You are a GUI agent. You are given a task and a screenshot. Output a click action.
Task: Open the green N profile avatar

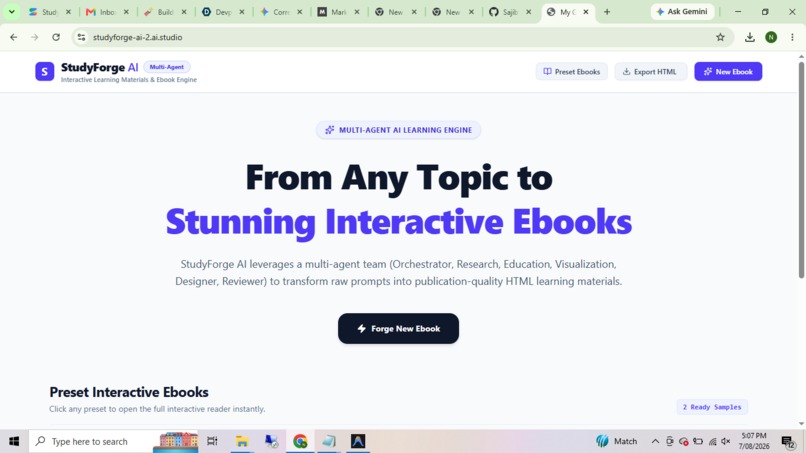point(771,37)
